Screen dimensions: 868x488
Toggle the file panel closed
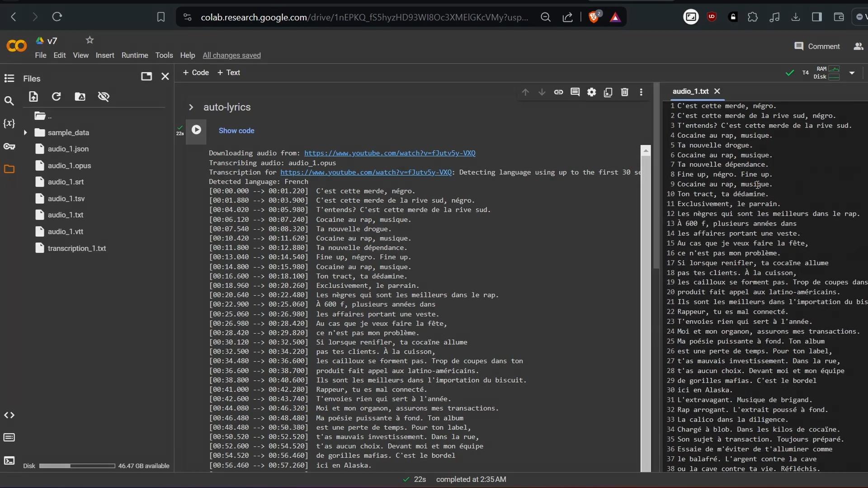(165, 77)
